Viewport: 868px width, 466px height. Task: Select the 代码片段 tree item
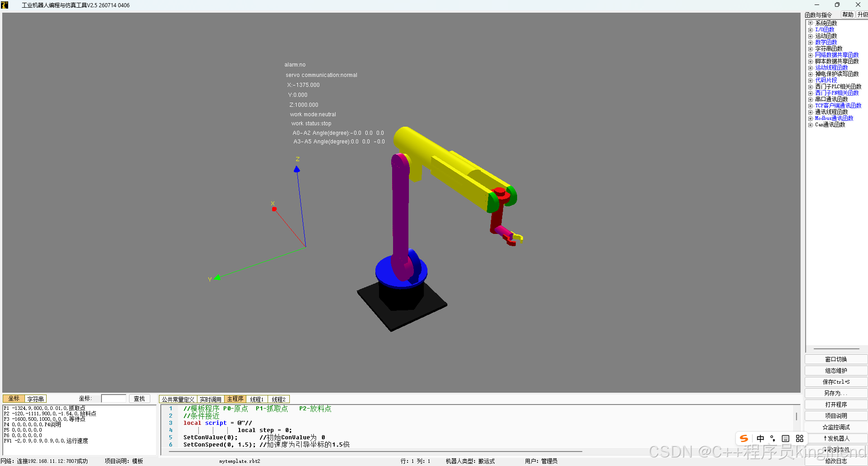[x=826, y=80]
